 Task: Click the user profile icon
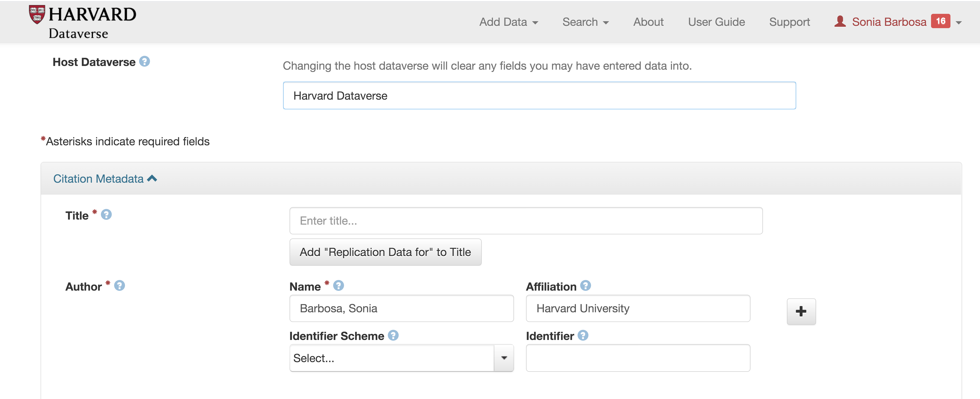click(840, 22)
